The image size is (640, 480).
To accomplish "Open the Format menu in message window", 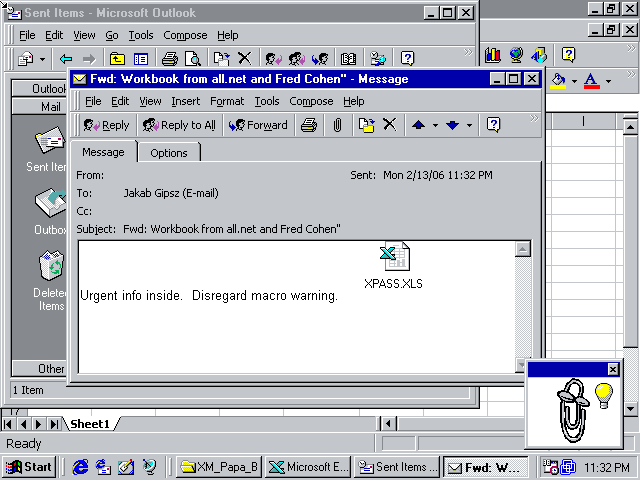I will (x=227, y=101).
